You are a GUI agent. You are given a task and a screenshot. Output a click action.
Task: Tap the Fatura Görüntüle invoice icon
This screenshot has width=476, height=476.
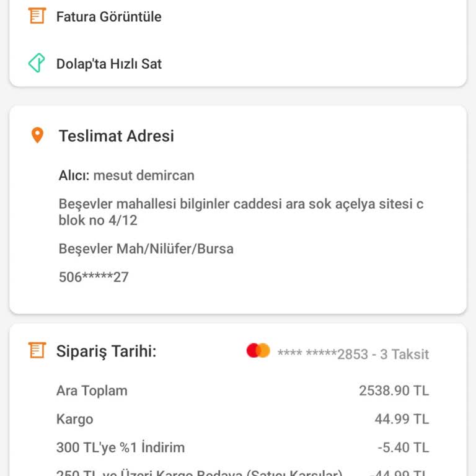(x=37, y=16)
